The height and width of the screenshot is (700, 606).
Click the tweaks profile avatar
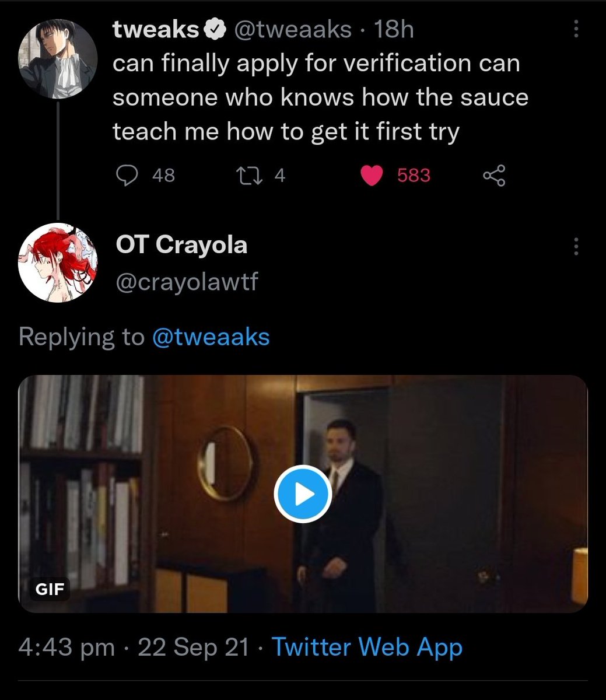(57, 60)
